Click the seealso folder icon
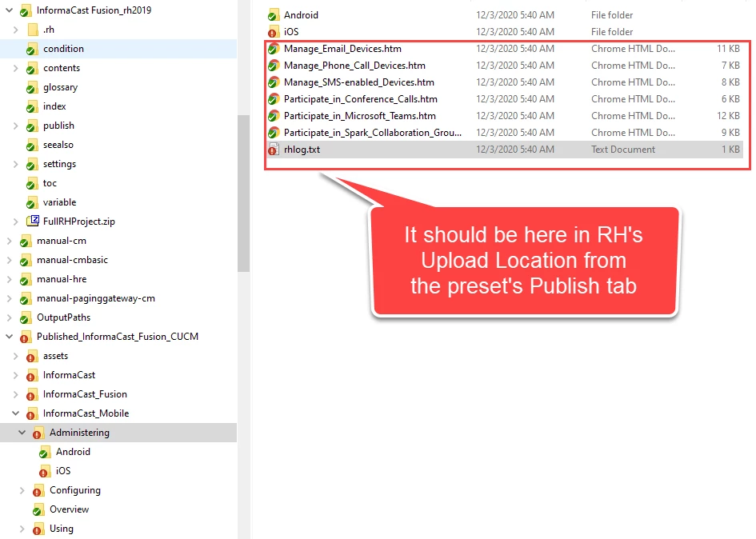The image size is (756, 539). pos(32,145)
